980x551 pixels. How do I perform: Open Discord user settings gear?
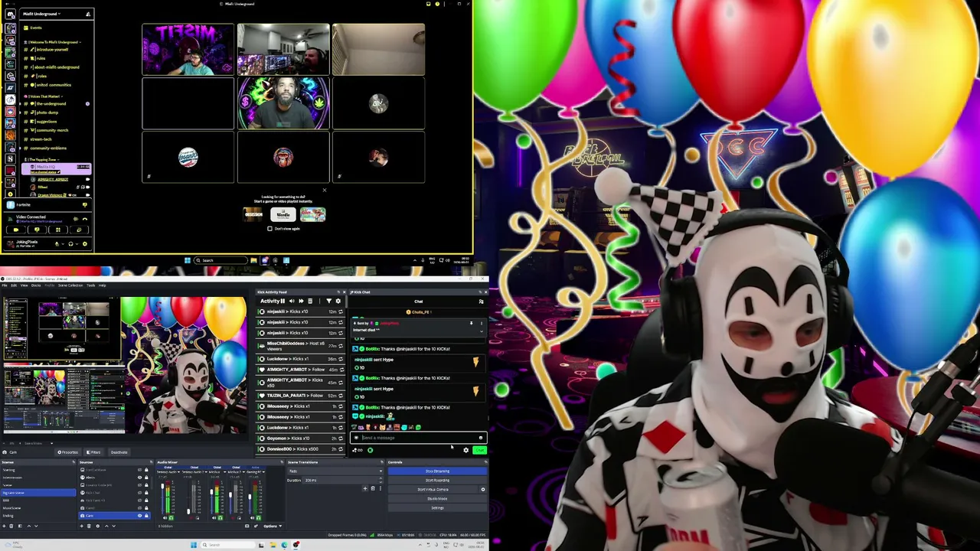coord(84,244)
